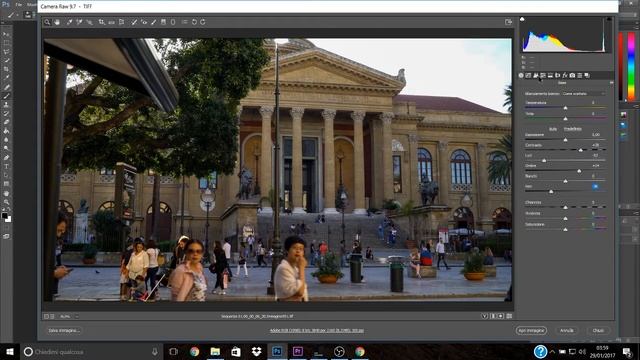The height and width of the screenshot is (360, 640).
Task: Click the Saturation slider handle
Action: pyautogui.click(x=565, y=230)
